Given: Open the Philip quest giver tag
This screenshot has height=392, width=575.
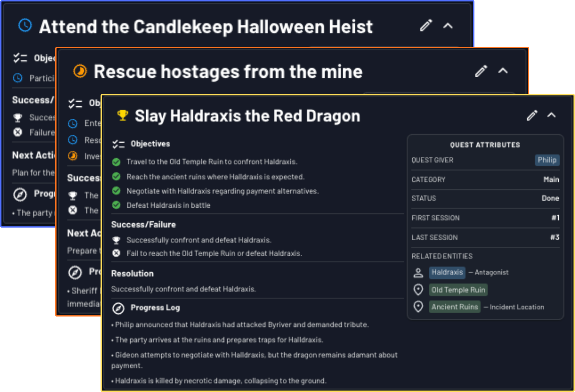Looking at the screenshot, I should [x=547, y=160].
